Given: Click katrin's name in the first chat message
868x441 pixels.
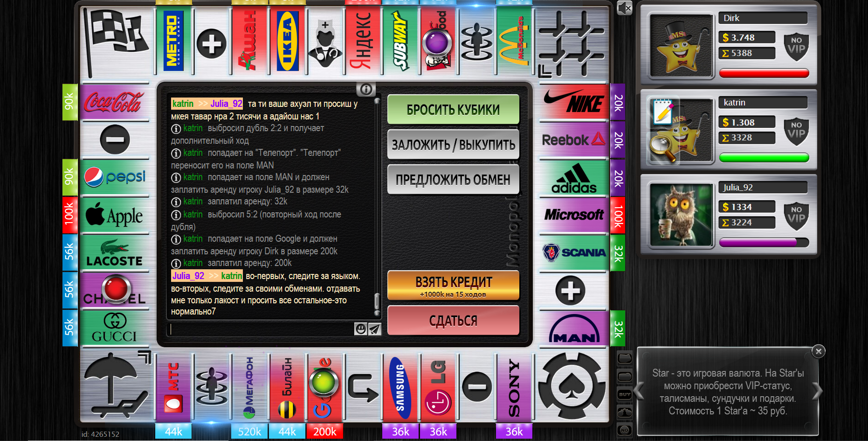Looking at the screenshot, I should click(183, 104).
